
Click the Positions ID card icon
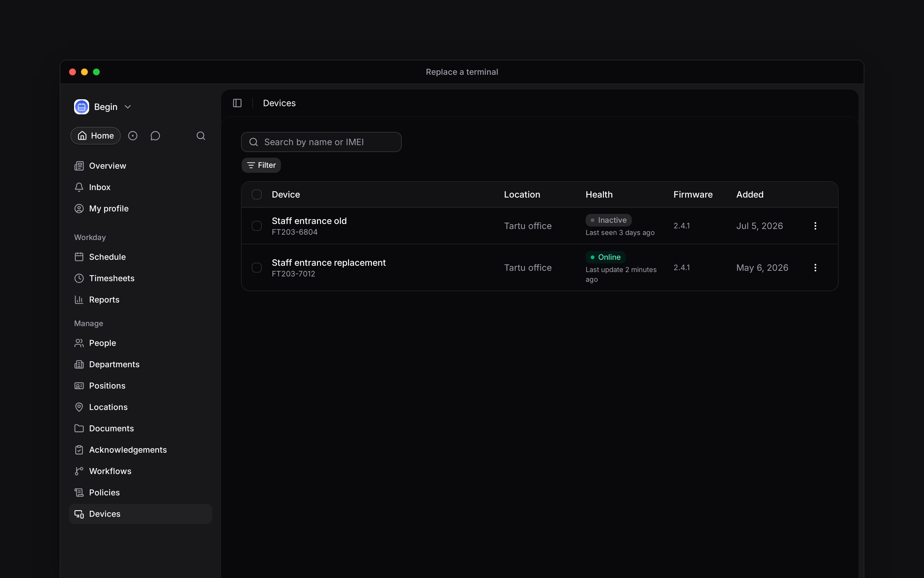tap(79, 386)
